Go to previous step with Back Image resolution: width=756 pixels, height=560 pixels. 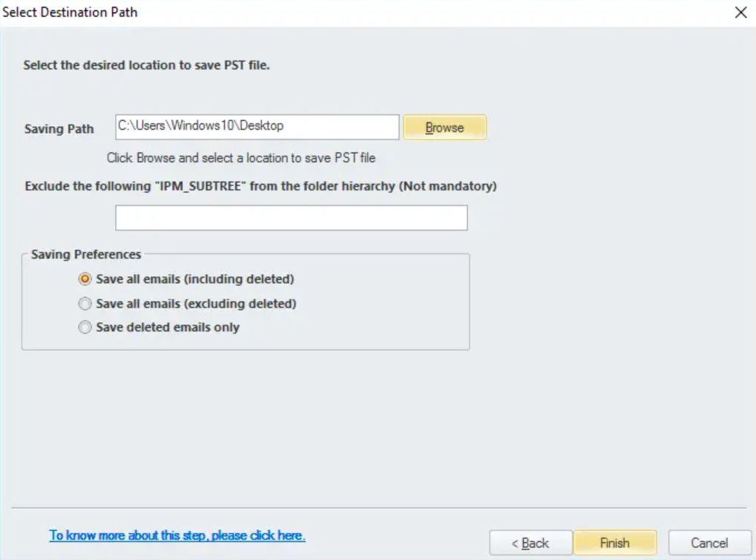click(531, 543)
